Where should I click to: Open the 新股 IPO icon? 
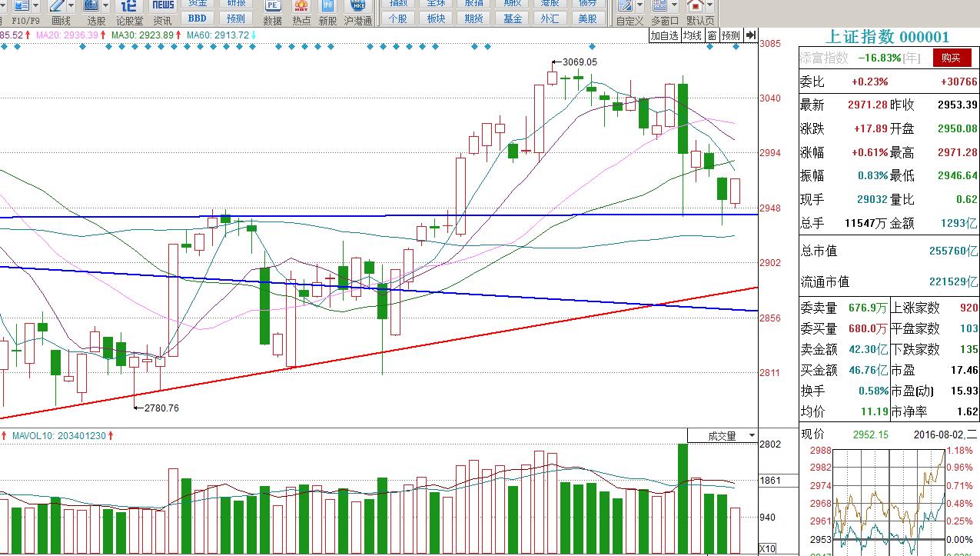click(x=328, y=6)
